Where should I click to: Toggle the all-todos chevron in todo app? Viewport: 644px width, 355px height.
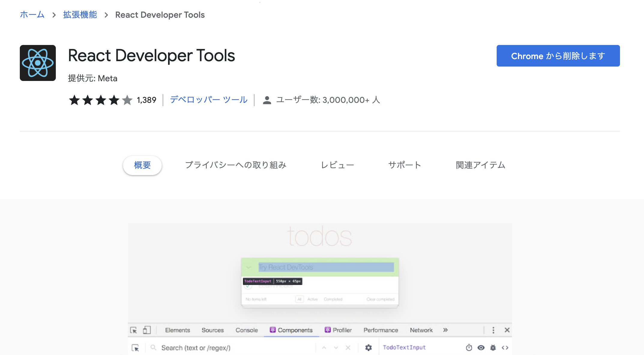point(248,267)
